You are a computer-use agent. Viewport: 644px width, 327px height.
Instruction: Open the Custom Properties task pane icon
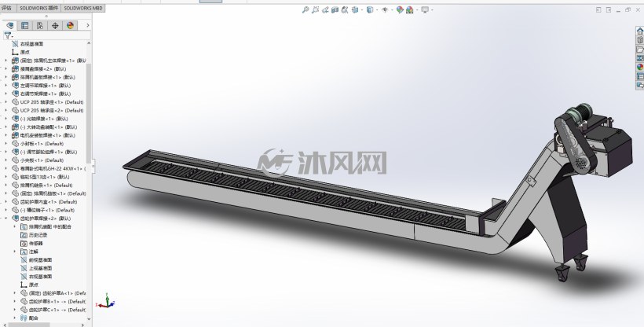[x=640, y=76]
